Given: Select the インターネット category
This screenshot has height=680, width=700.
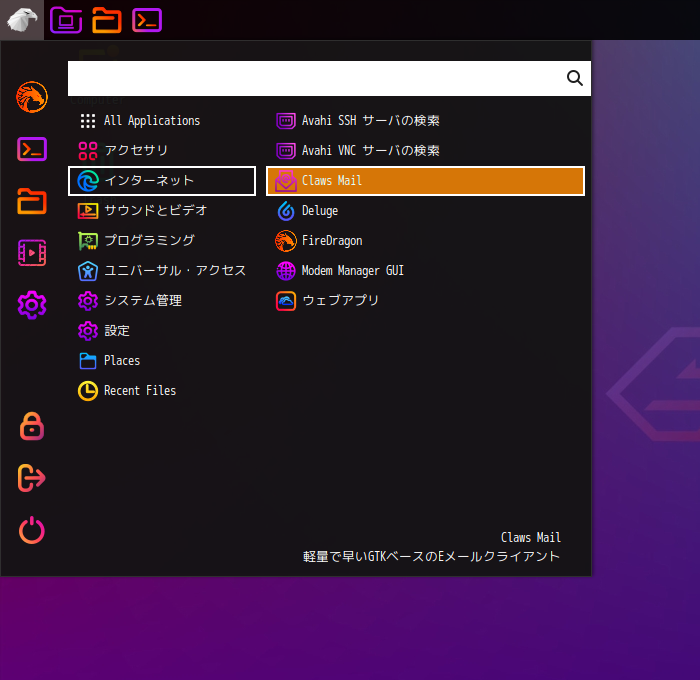Looking at the screenshot, I should point(162,181).
